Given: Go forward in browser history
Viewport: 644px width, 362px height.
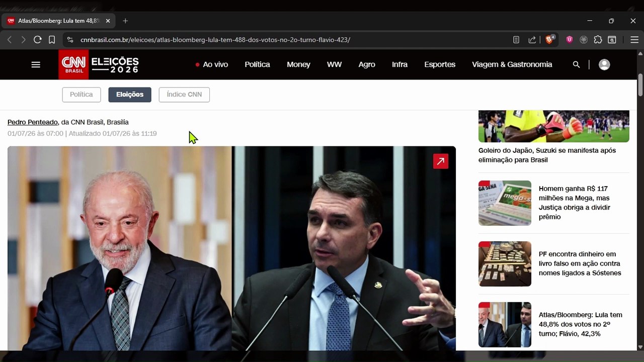Looking at the screenshot, I should (x=23, y=40).
